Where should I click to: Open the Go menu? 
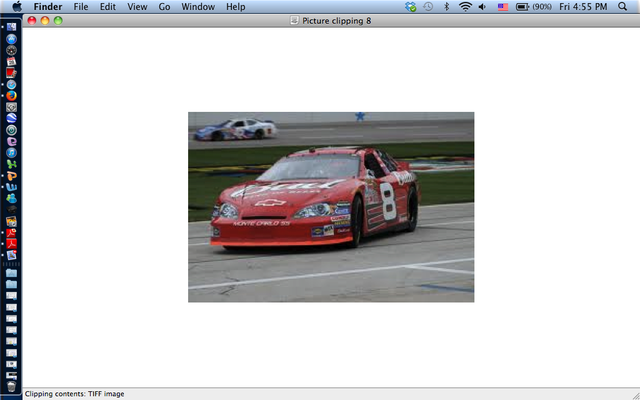pos(164,7)
